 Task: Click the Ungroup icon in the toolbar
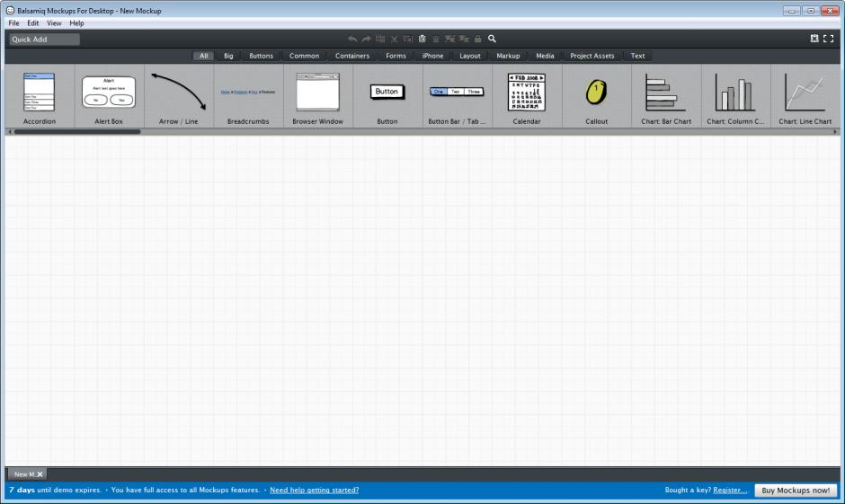[464, 39]
